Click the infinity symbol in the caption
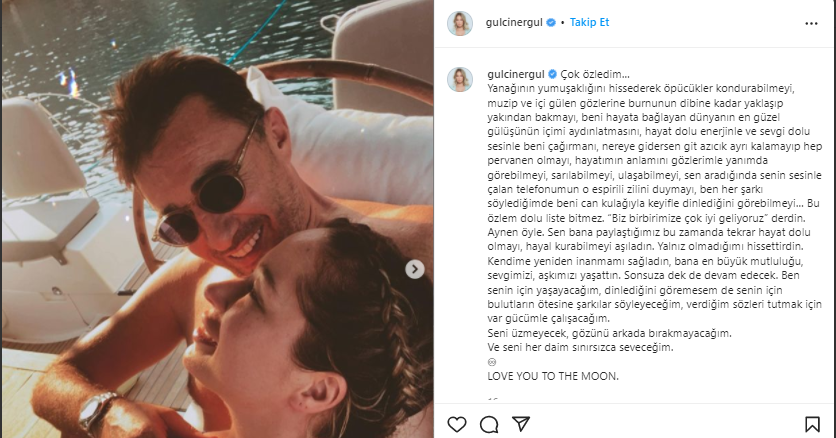 coord(492,362)
